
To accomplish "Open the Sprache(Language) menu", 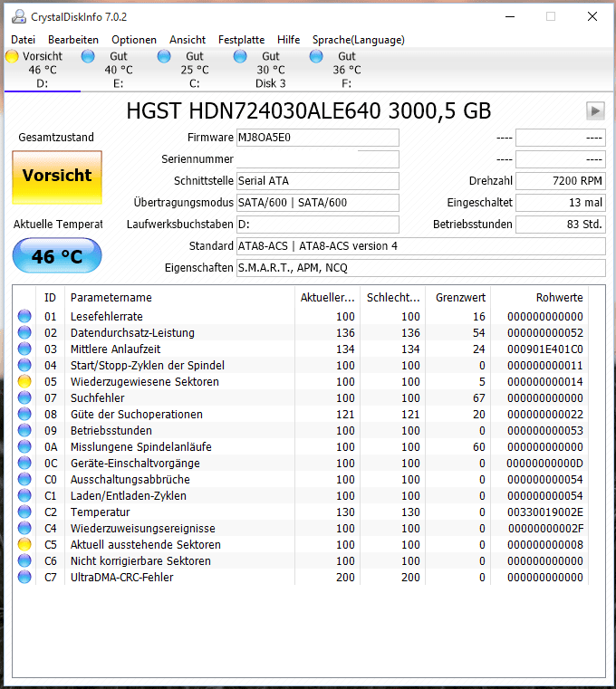I will coord(359,40).
